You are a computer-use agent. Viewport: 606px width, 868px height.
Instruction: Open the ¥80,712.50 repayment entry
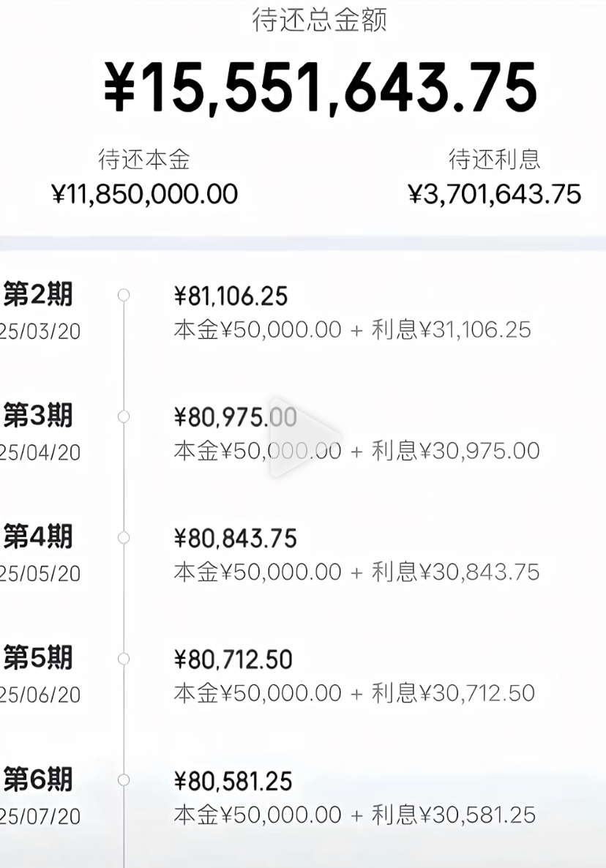[233, 660]
